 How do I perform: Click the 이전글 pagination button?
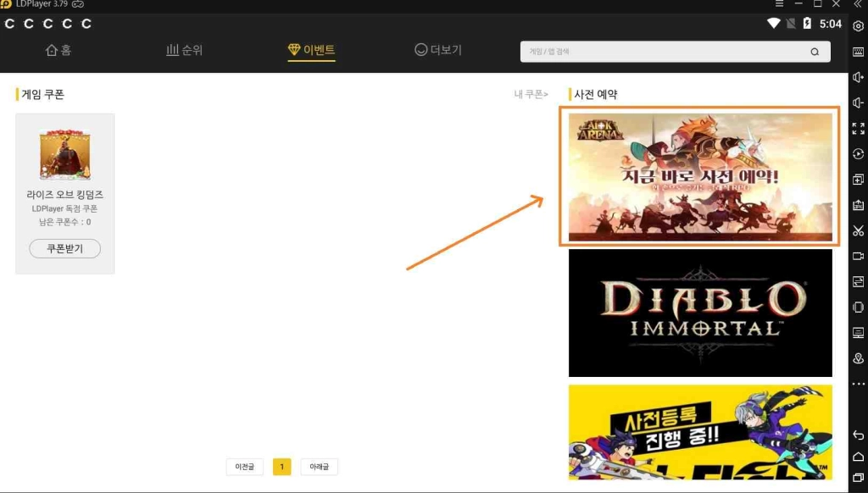click(x=245, y=467)
